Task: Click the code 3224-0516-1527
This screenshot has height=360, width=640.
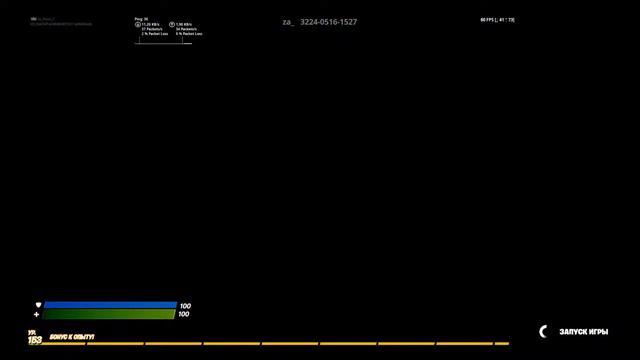Action: coord(329,22)
